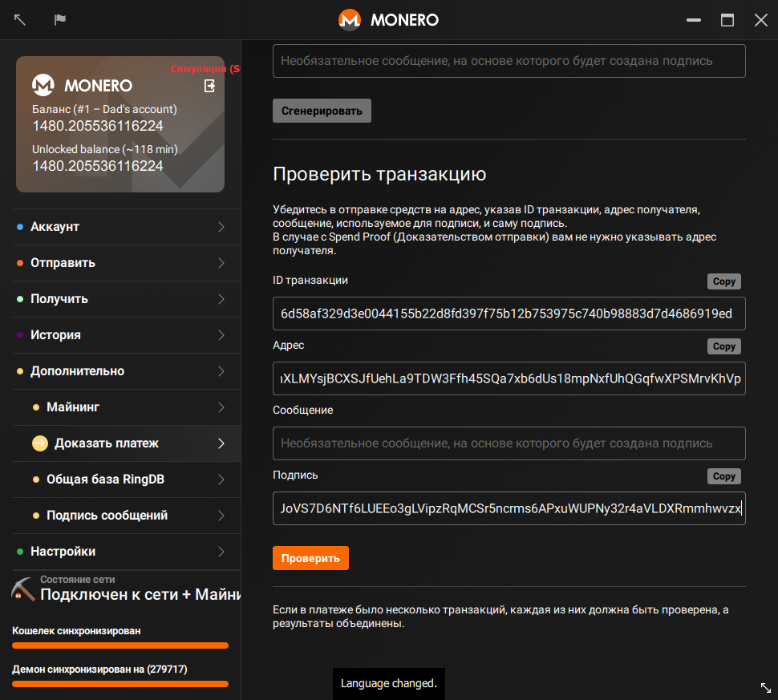Focus the Сообщение field under Проверить транзакцию

509,443
